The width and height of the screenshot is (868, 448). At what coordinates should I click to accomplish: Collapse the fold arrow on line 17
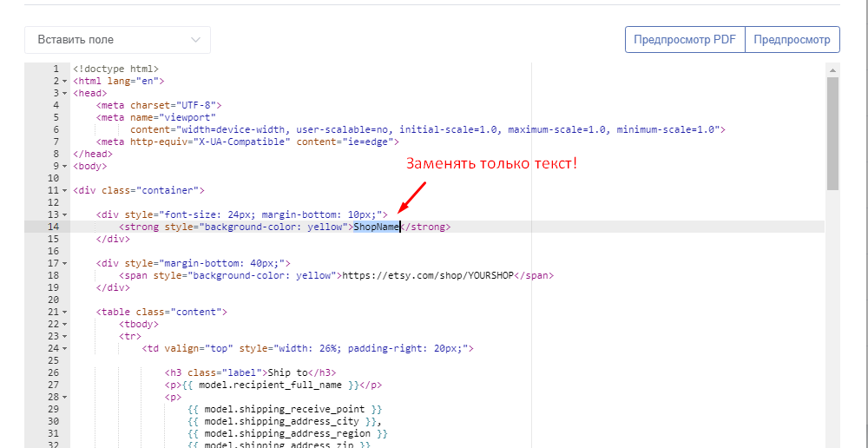(x=65, y=264)
